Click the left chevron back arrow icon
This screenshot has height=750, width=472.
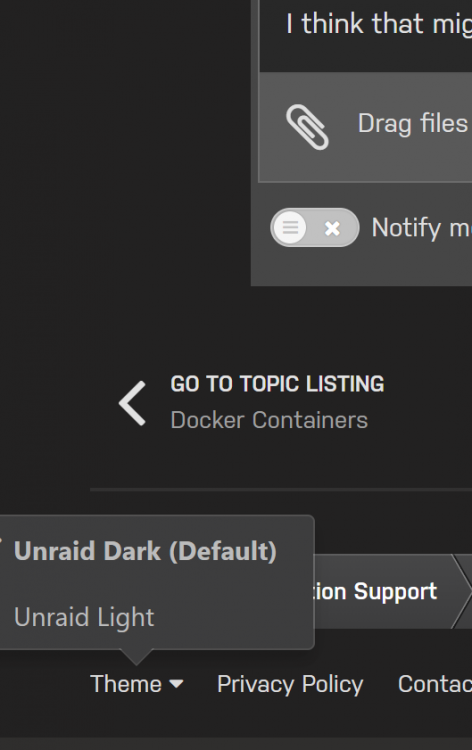pos(132,403)
